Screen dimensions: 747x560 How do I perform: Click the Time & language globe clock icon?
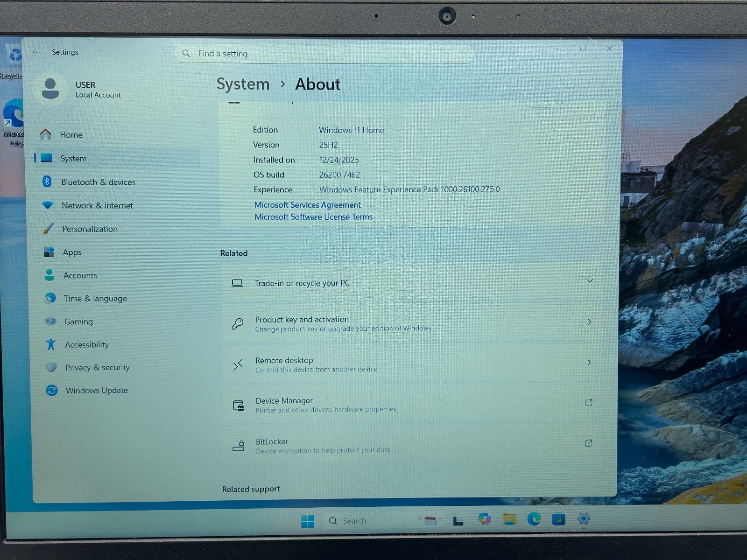(x=50, y=298)
